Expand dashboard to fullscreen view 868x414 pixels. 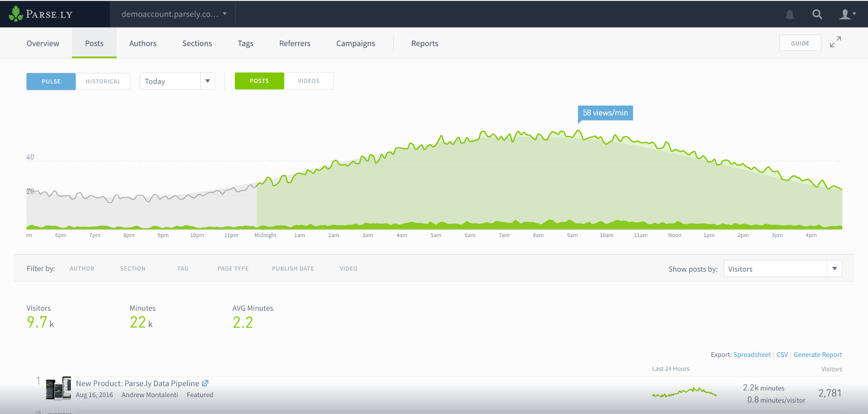pyautogui.click(x=835, y=42)
